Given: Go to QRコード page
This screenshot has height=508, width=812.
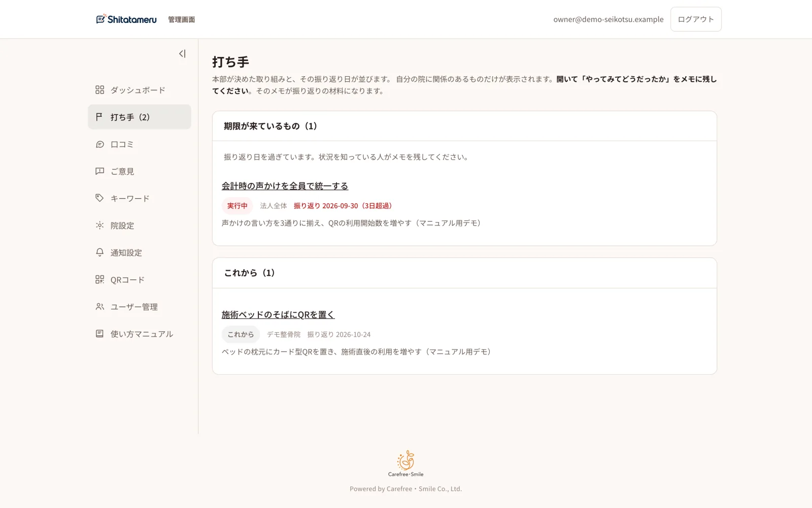Looking at the screenshot, I should (140, 279).
